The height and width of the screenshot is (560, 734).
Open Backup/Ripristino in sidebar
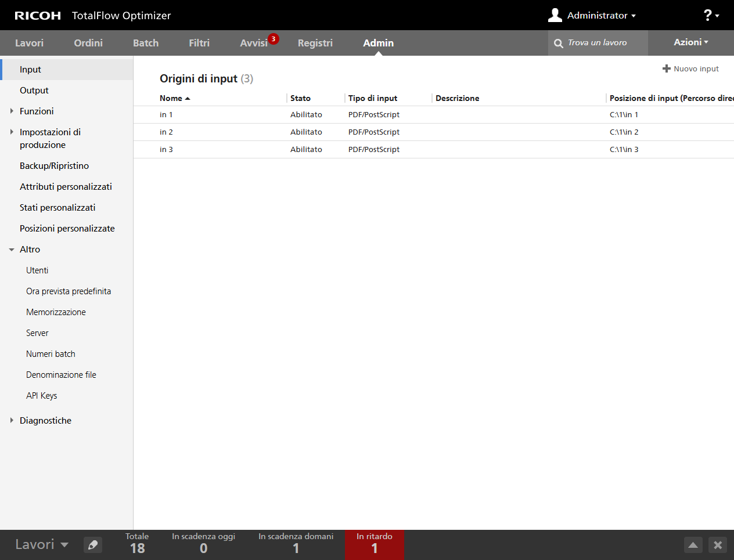[x=54, y=166]
